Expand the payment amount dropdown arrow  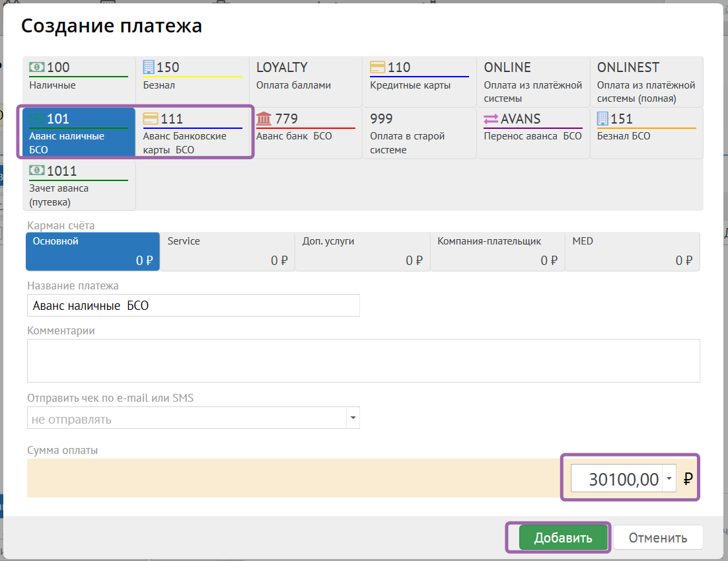(x=670, y=478)
